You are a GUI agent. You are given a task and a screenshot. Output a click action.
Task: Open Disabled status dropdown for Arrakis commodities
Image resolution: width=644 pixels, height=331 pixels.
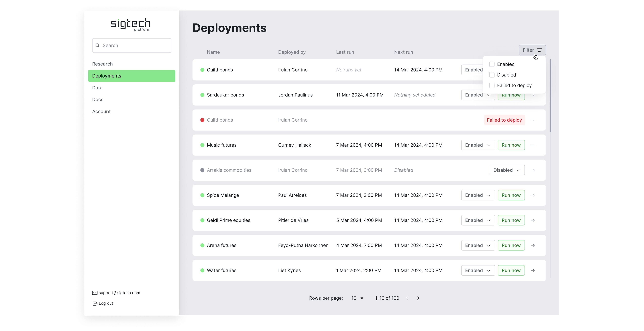point(507,170)
